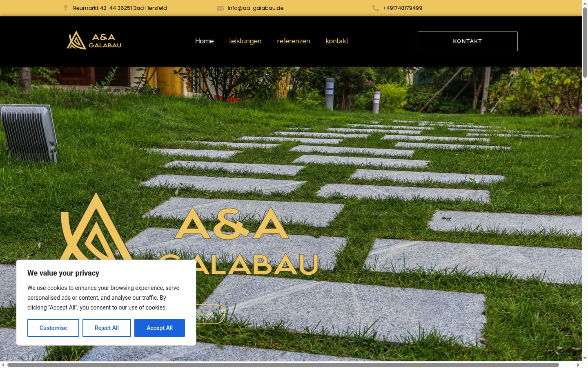Click the 'We value your privacy' heading

[63, 273]
